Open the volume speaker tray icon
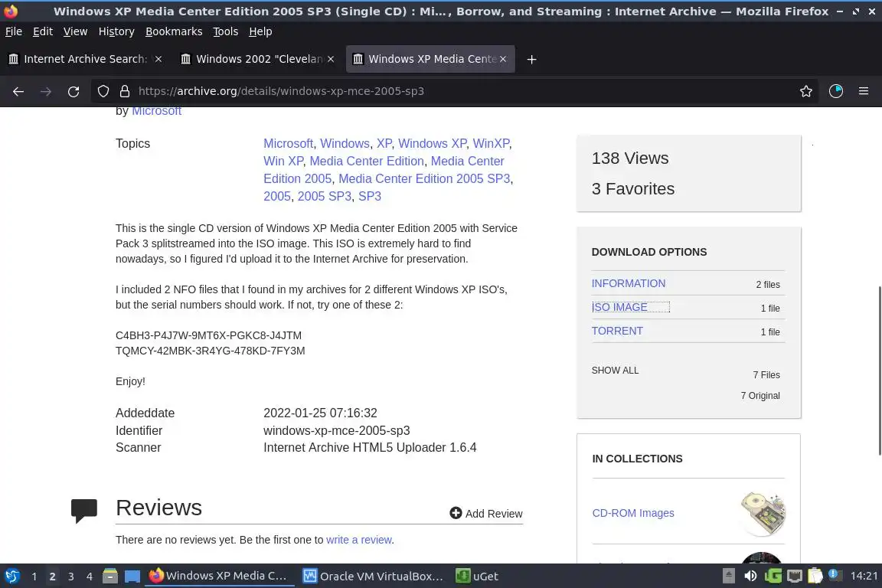This screenshot has width=882, height=588. (x=750, y=577)
